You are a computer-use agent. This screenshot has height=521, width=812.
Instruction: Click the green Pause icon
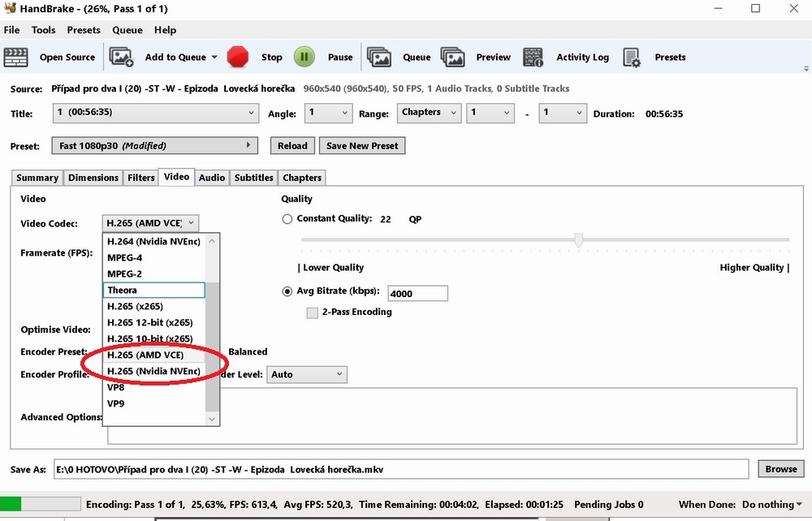point(304,57)
